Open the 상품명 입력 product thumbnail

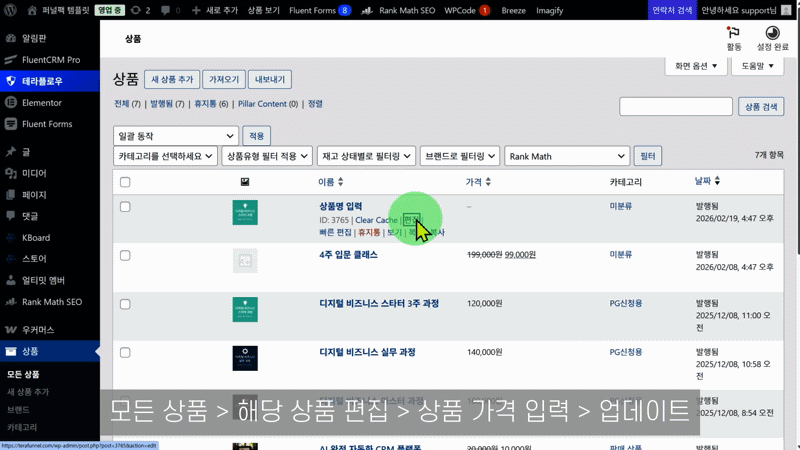(245, 212)
